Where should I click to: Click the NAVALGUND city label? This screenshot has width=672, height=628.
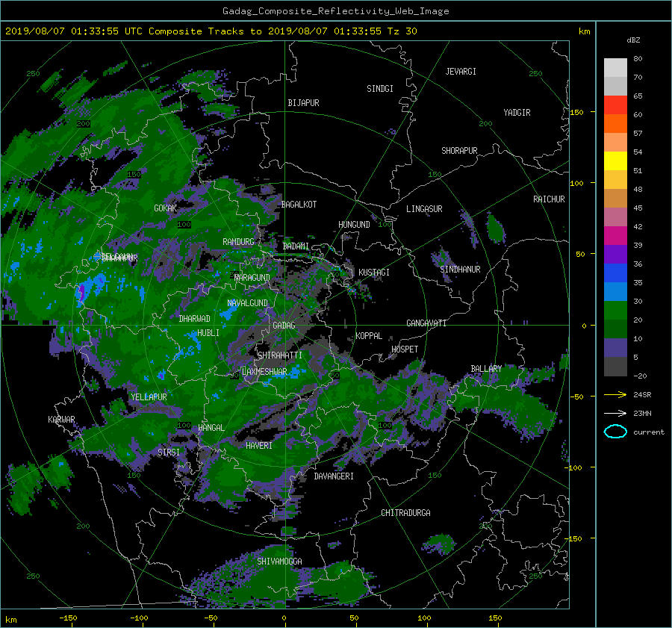click(247, 303)
